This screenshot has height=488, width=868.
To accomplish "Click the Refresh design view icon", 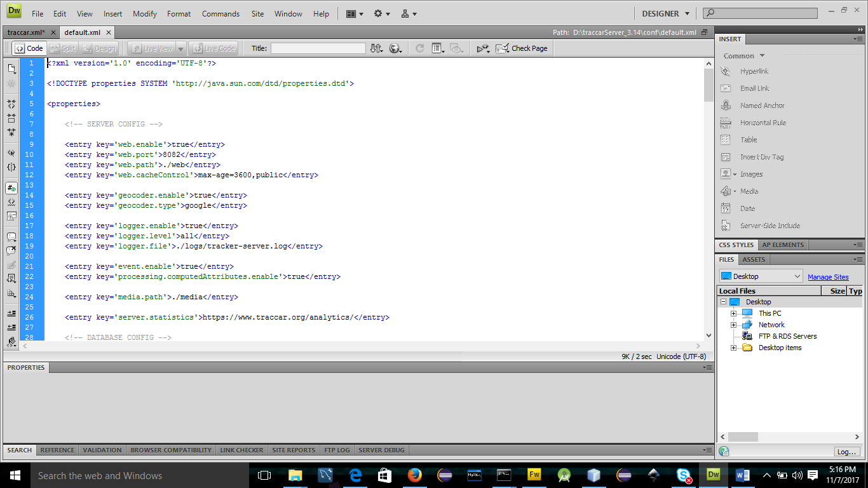I will 419,48.
